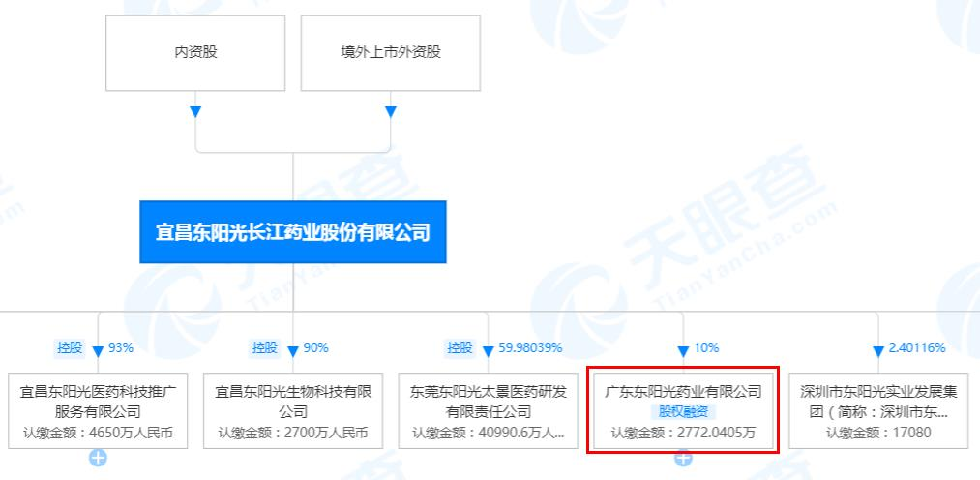Click the 控股 tag beside 59.98039%
Image resolution: width=980 pixels, height=480 pixels.
pos(460,348)
